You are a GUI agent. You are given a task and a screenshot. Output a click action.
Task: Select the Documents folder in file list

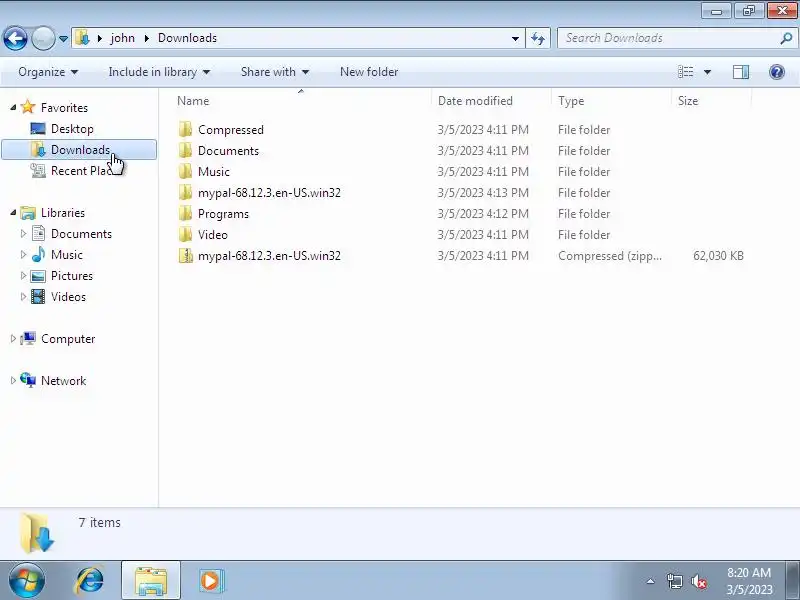[x=228, y=151]
